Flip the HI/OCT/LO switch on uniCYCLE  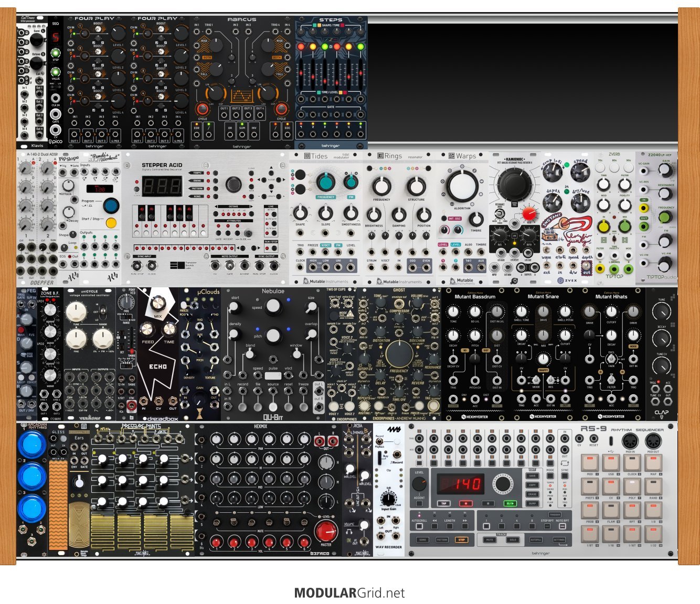[102, 312]
